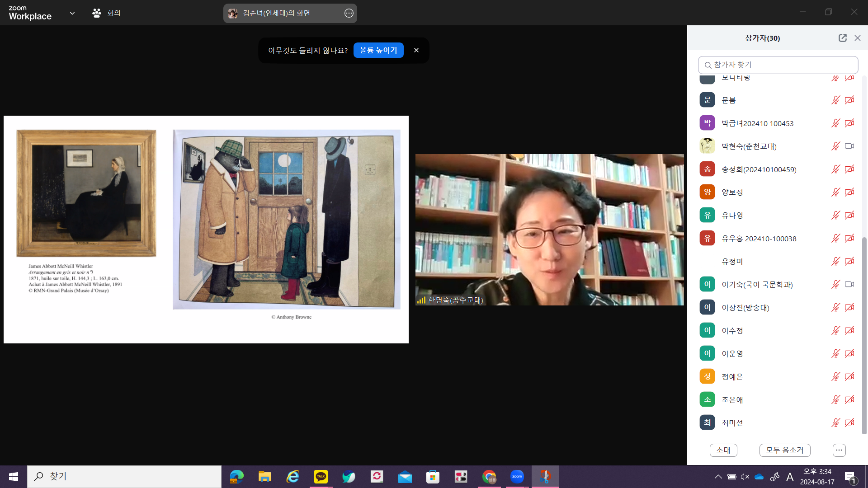This screenshot has width=868, height=488.
Task: Click the 모두 음소거 button
Action: [x=785, y=450]
